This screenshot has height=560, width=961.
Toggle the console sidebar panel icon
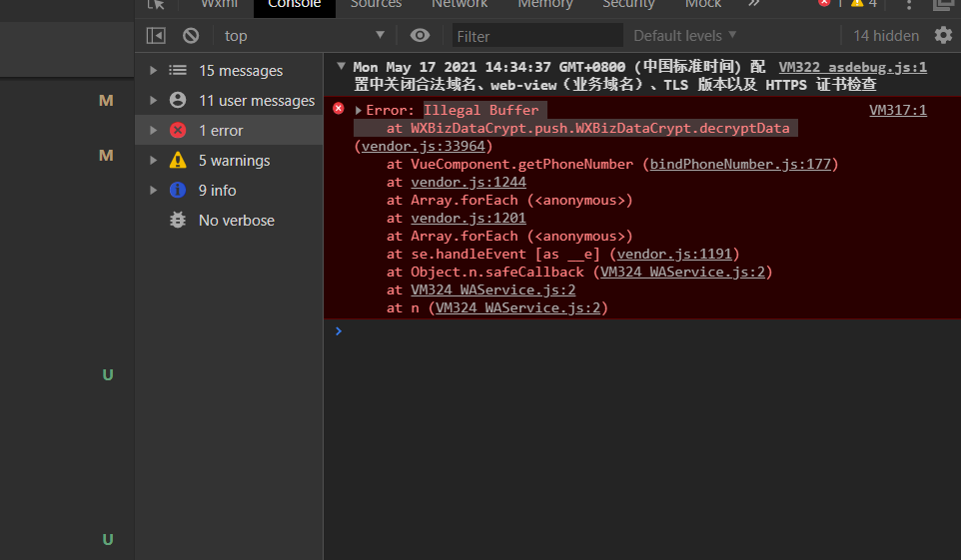pyautogui.click(x=156, y=36)
